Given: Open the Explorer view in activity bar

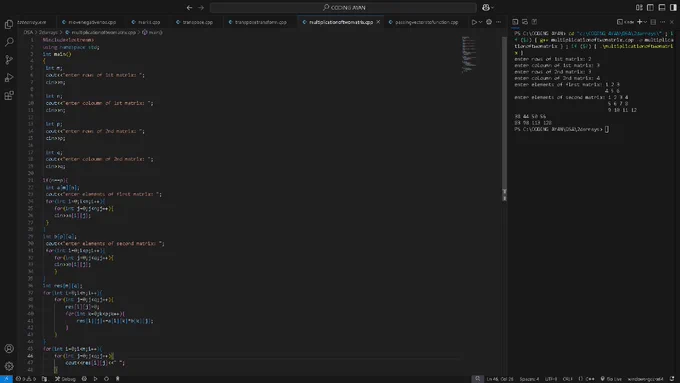Looking at the screenshot, I should click(x=9, y=24).
